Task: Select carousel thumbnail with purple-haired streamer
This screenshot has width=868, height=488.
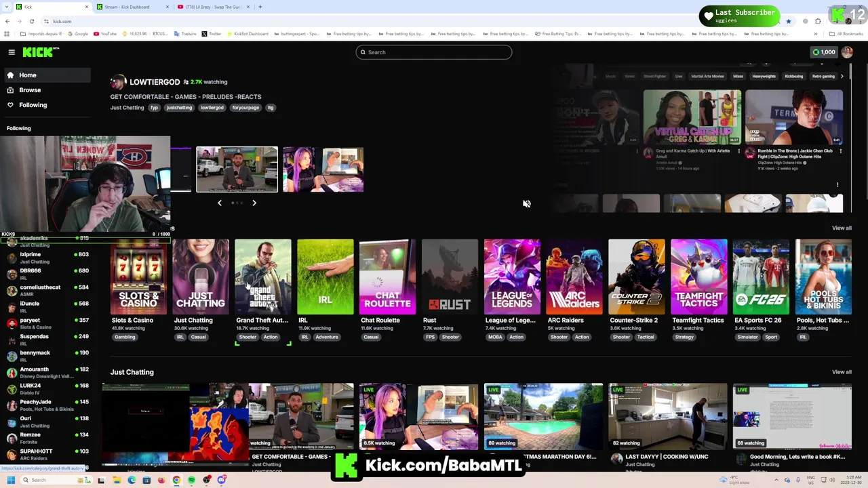Action: pos(323,169)
